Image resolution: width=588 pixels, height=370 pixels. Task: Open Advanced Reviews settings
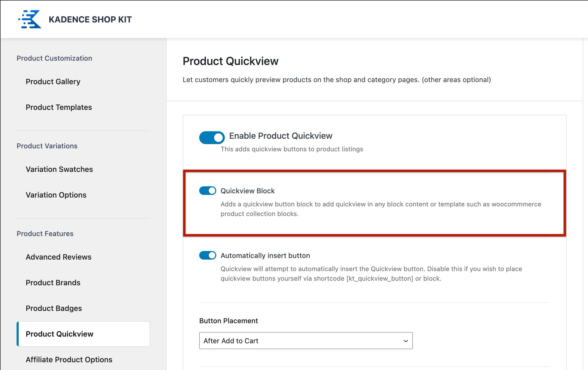point(58,257)
